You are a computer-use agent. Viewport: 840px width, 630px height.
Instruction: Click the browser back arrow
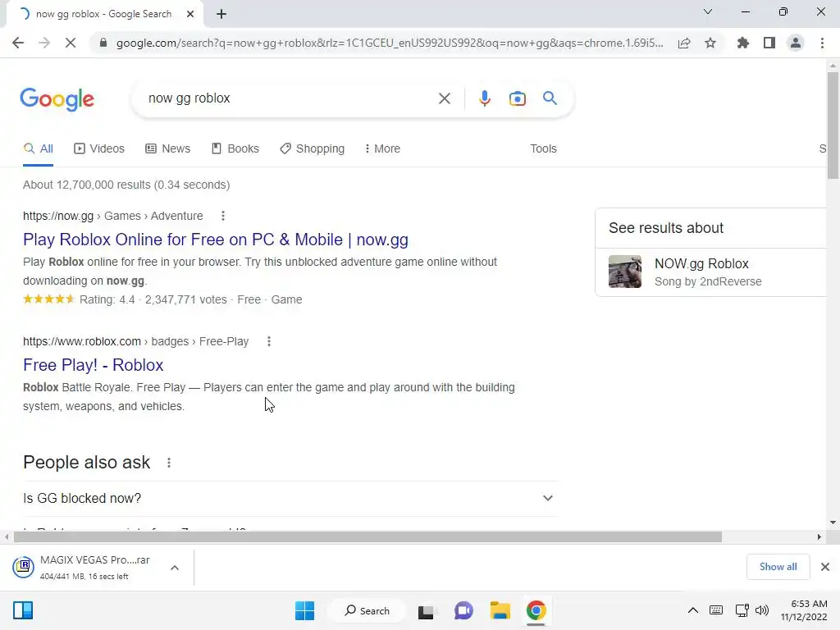coord(18,43)
